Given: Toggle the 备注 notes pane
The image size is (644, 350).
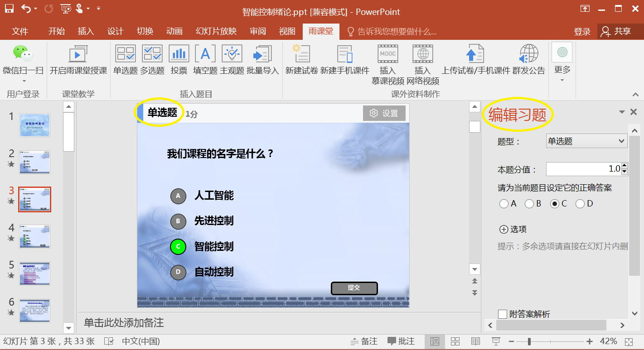Looking at the screenshot, I should 364,341.
